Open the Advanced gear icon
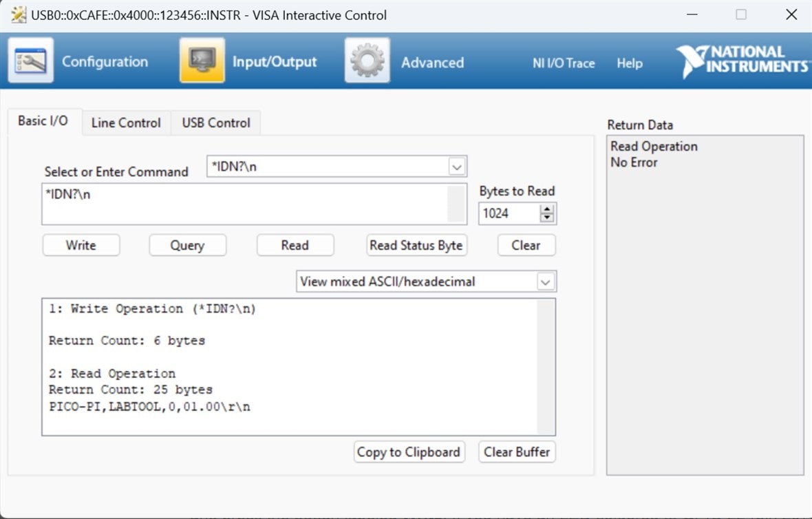Image resolution: width=812 pixels, height=519 pixels. point(367,61)
